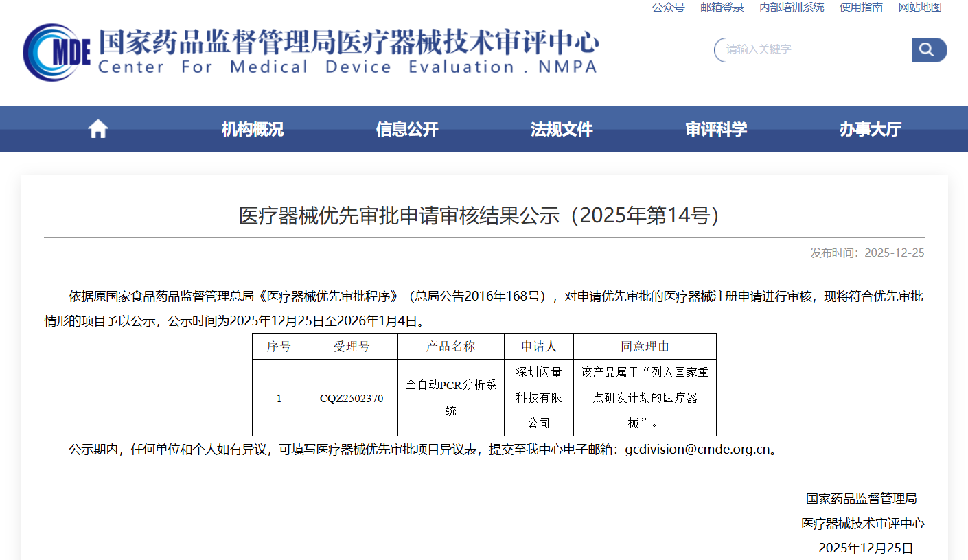Focus the keyword search input field

pos(814,50)
